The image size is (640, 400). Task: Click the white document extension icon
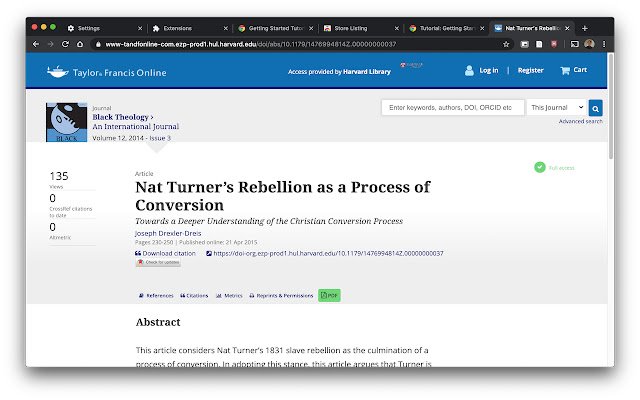click(539, 44)
